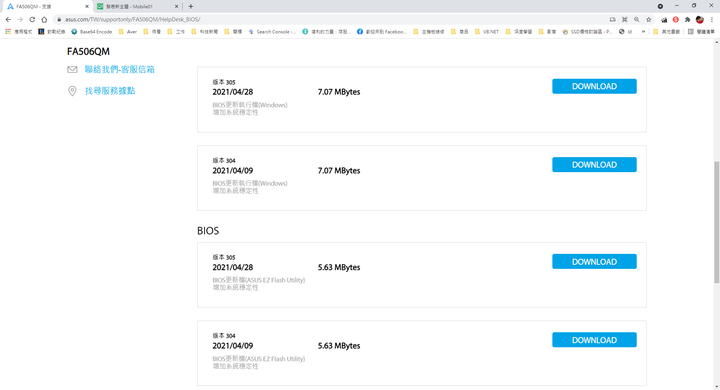The width and height of the screenshot is (720, 390).
Task: Open the browser home page icon
Action: point(44,20)
